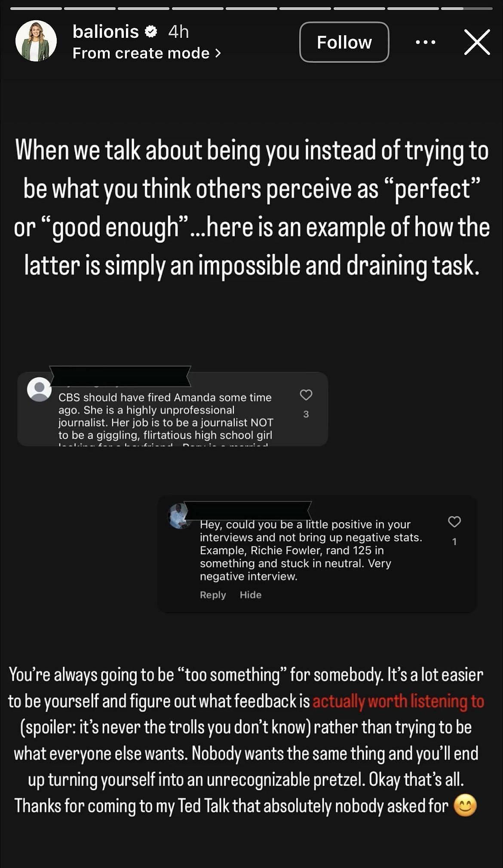This screenshot has width=503, height=868.
Task: Jump to the fifth story progress segment
Action: (x=252, y=8)
